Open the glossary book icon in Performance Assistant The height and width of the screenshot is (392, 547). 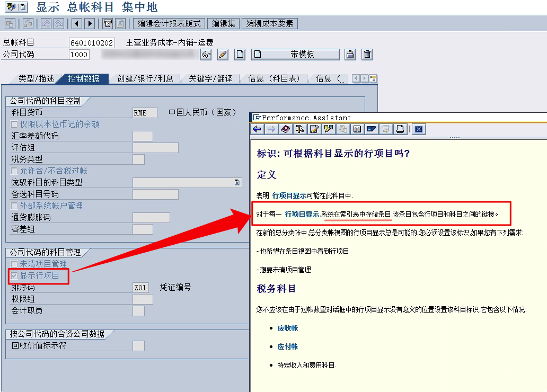285,129
